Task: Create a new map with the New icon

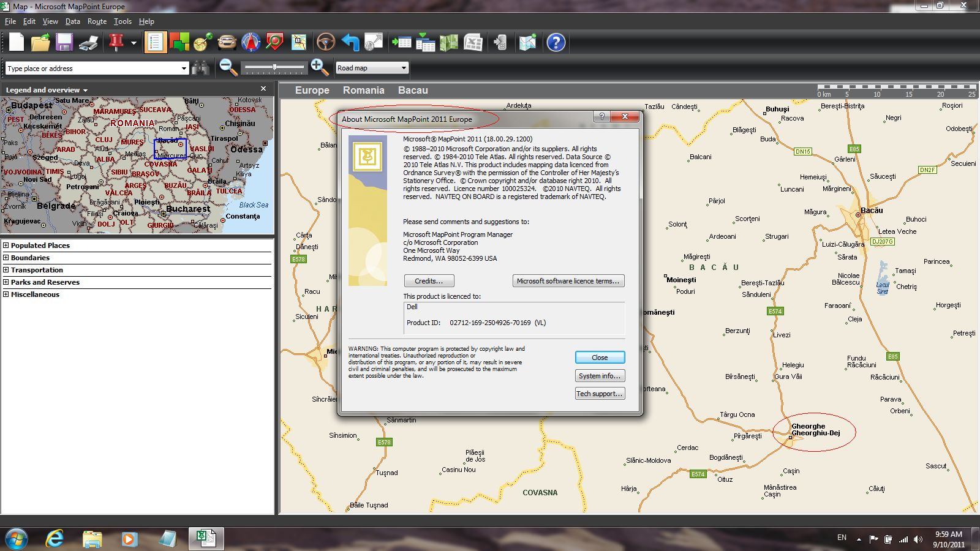Action: [17, 42]
